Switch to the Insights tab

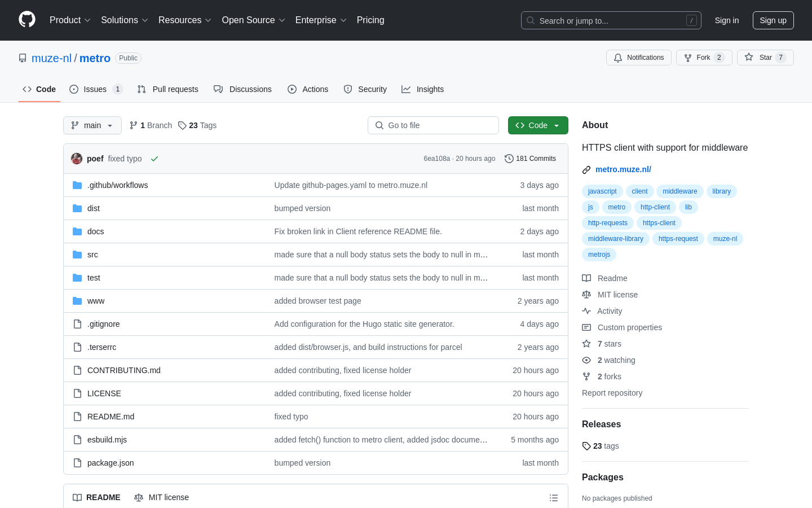coord(423,89)
